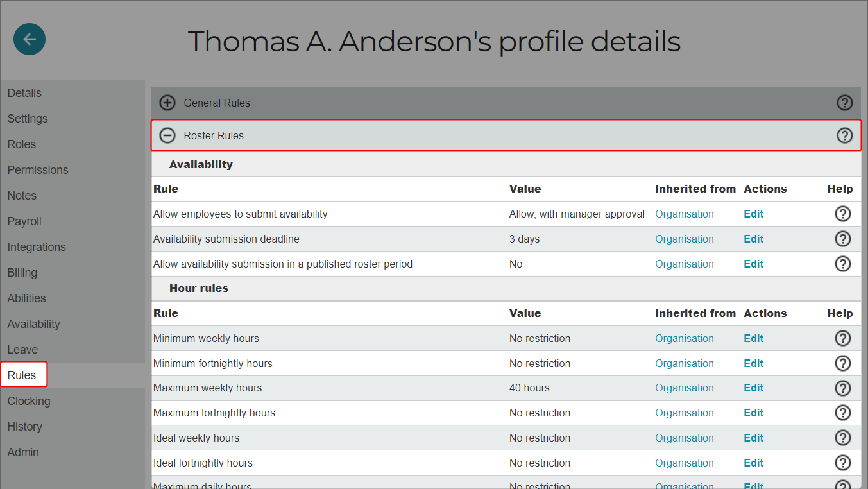Image resolution: width=868 pixels, height=489 pixels.
Task: Go to Billing in the sidebar
Action: click(22, 273)
